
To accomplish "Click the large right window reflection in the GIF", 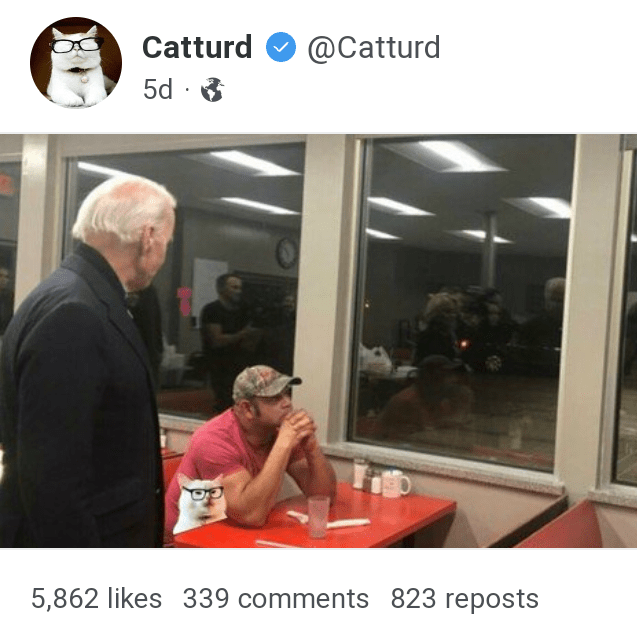I will coord(463,301).
